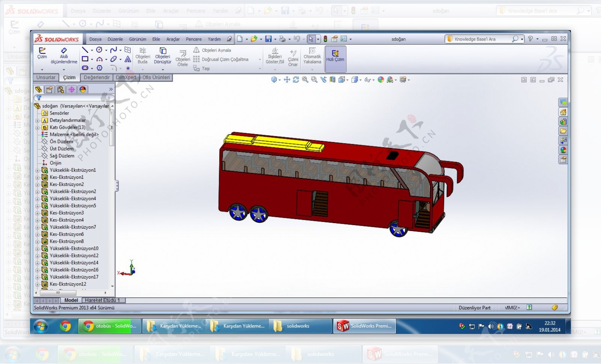Expand the Detaylandırmalar tree node
601x364 pixels.
(x=37, y=121)
